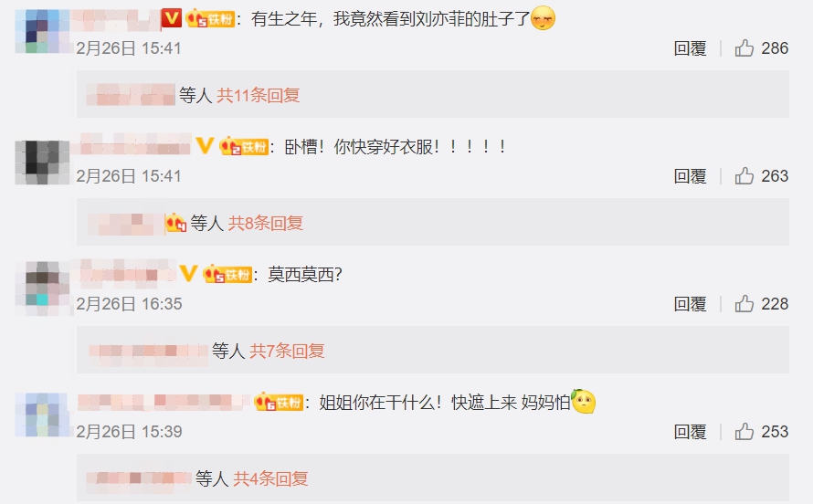
Task: Click the 铁粉 6 badge on last comment
Action: 279,402
